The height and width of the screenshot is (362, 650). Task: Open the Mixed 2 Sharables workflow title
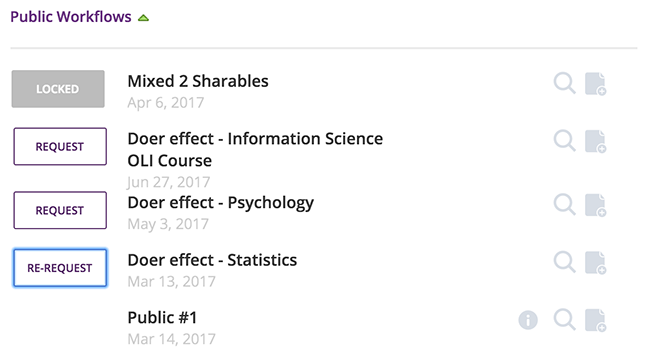click(x=198, y=81)
